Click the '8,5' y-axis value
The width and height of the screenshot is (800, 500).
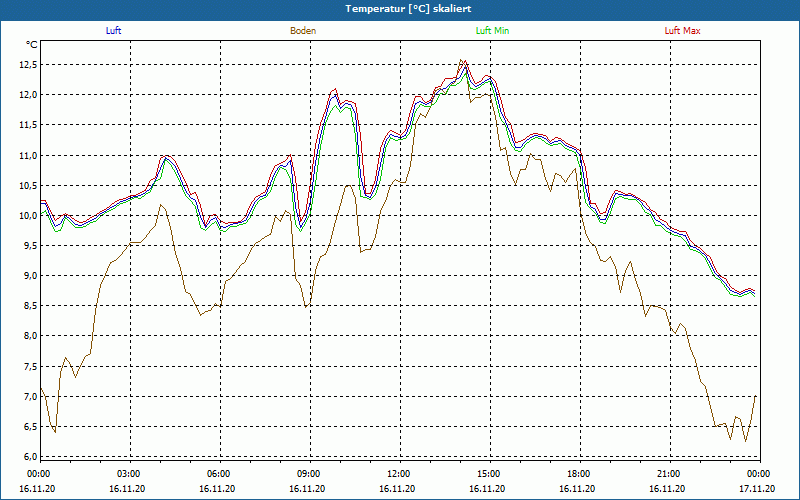click(31, 306)
